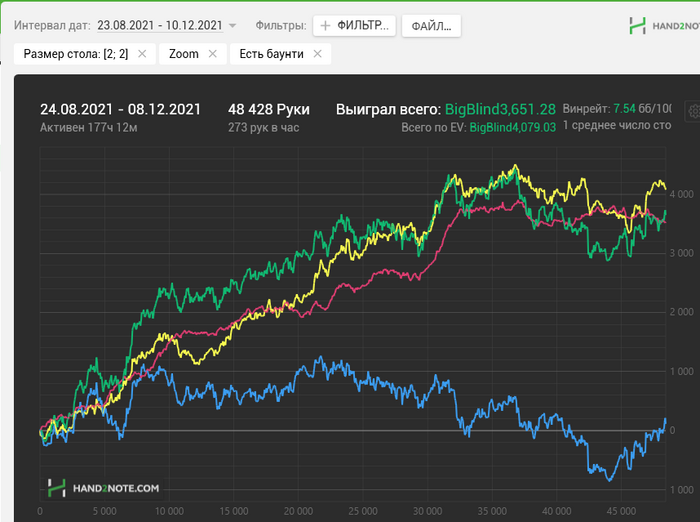Click the plus icon in the filter button
The width and height of the screenshot is (700, 522).
click(325, 26)
